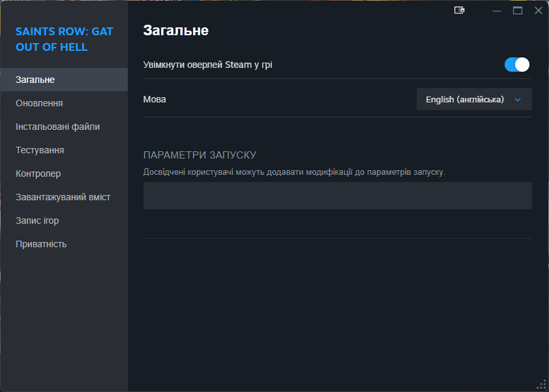Screen dimensions: 549x392
Task: Select the Загальне tab in the sidebar
Action: pos(64,80)
